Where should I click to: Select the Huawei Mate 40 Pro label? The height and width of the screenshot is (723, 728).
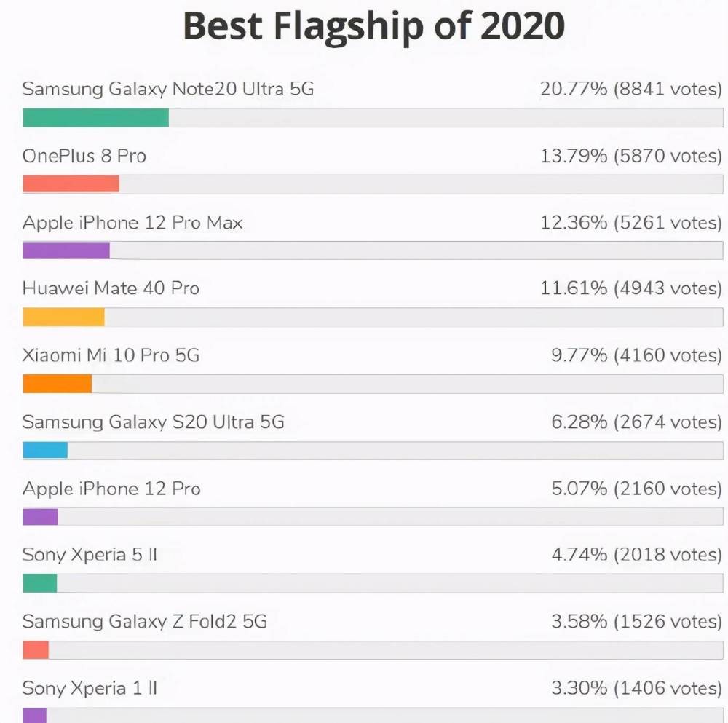point(111,288)
